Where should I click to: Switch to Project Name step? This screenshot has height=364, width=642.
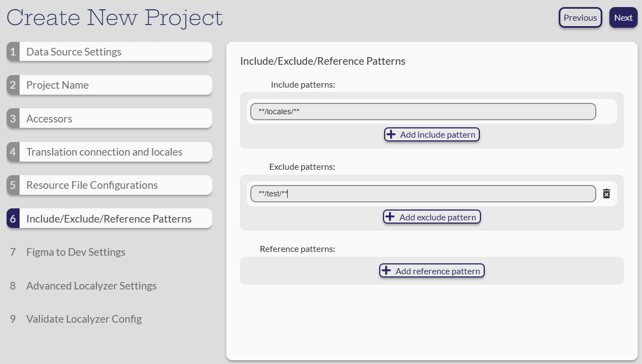(109, 85)
